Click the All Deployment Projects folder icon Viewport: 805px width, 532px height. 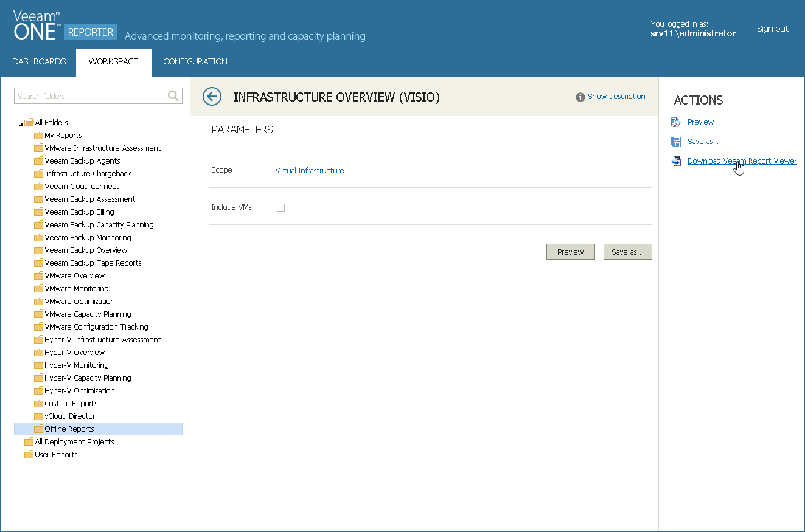click(29, 441)
